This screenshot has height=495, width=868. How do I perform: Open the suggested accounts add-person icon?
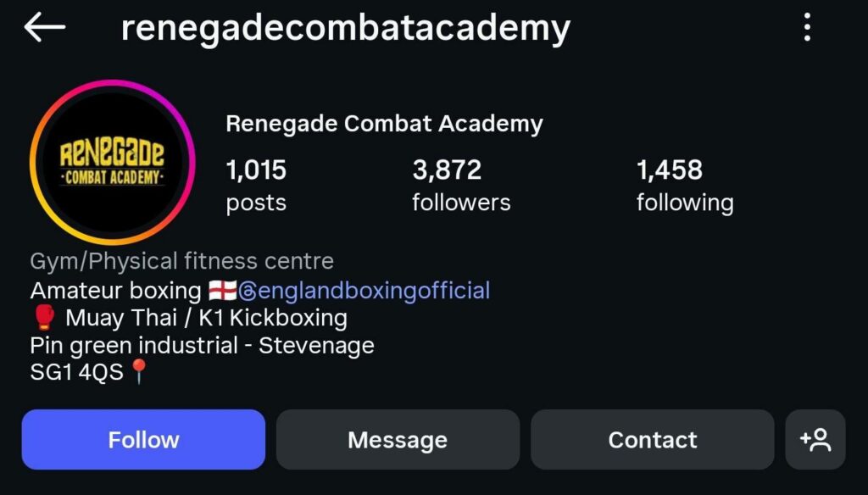(x=815, y=439)
